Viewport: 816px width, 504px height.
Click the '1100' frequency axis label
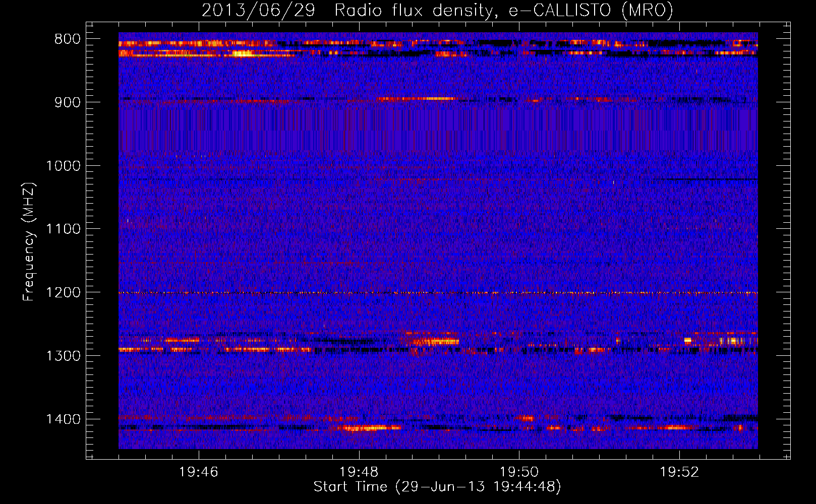coord(63,229)
